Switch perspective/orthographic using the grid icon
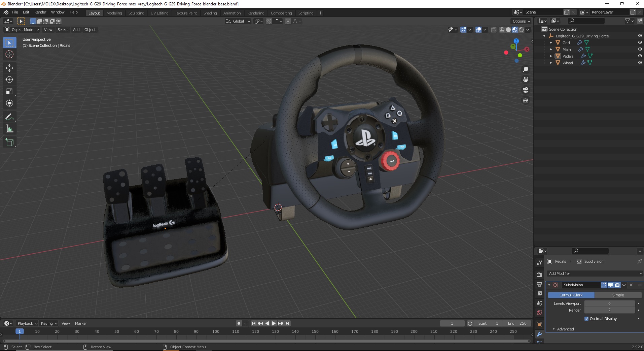This screenshot has height=351, width=644. [x=525, y=100]
